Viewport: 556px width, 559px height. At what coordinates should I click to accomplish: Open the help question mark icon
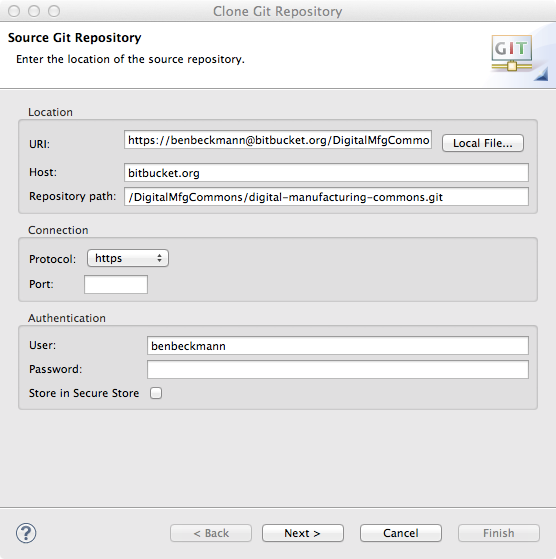(x=26, y=533)
